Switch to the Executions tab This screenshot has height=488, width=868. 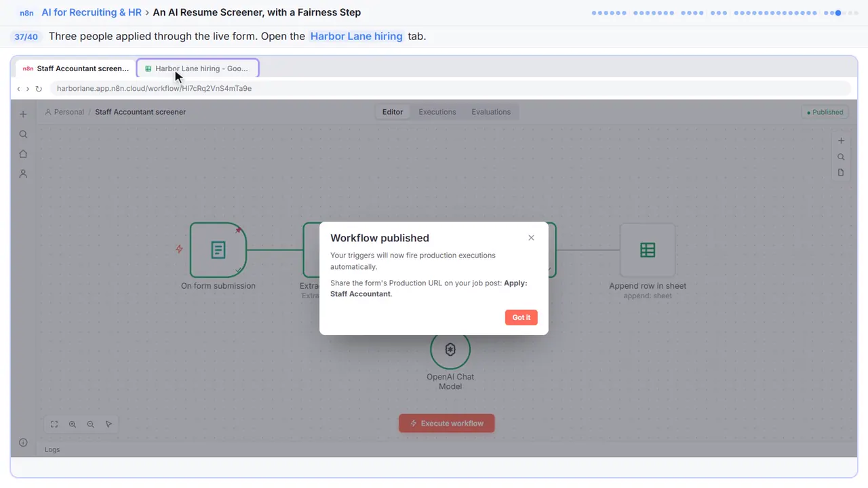[x=437, y=112]
